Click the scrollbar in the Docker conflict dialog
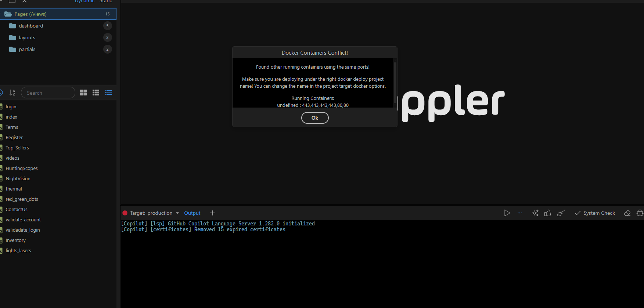Viewport: 644px width, 308px height. click(x=395, y=83)
